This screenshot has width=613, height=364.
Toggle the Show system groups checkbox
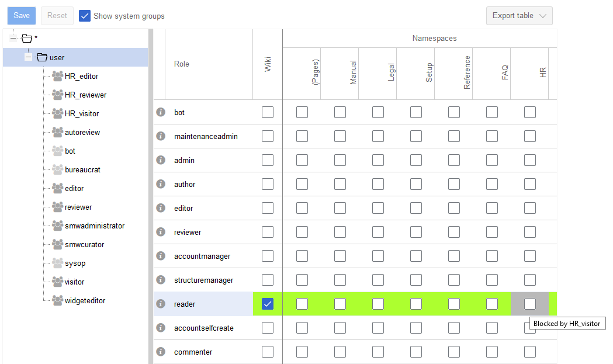pyautogui.click(x=85, y=16)
